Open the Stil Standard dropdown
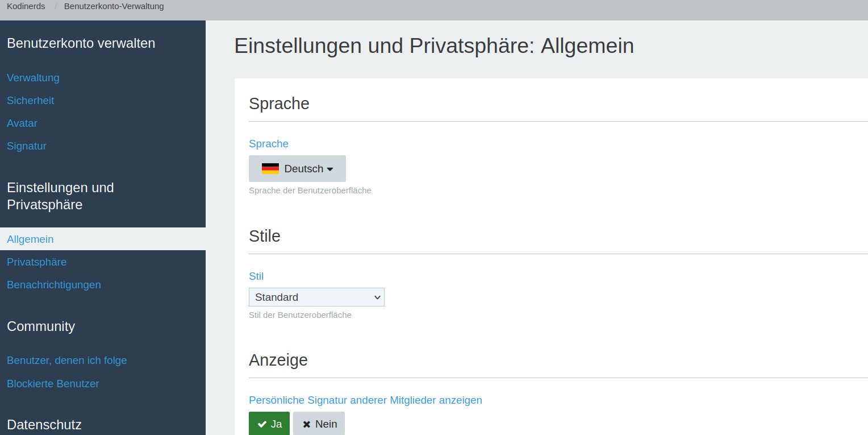Image resolution: width=868 pixels, height=435 pixels. (316, 297)
